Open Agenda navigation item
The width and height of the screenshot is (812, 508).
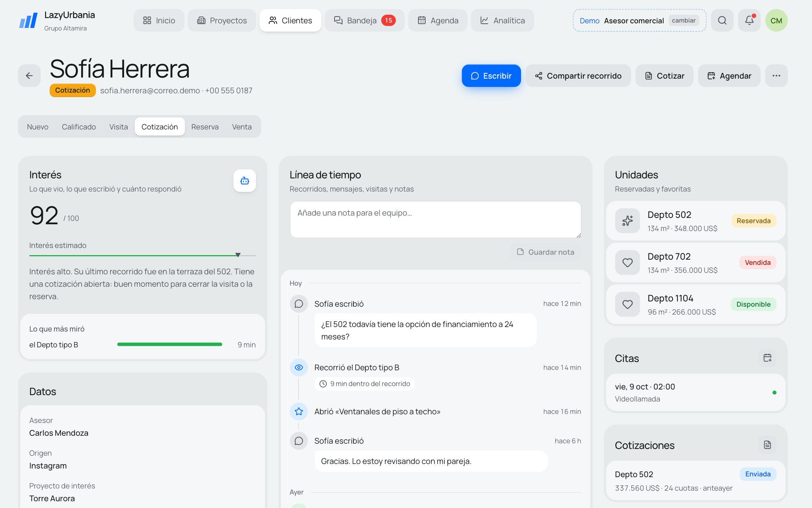438,20
